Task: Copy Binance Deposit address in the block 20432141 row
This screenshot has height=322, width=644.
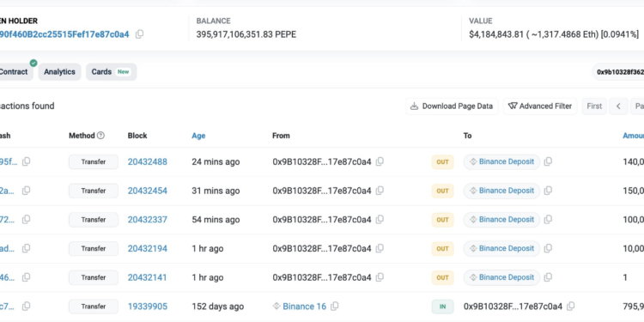Action: point(548,277)
